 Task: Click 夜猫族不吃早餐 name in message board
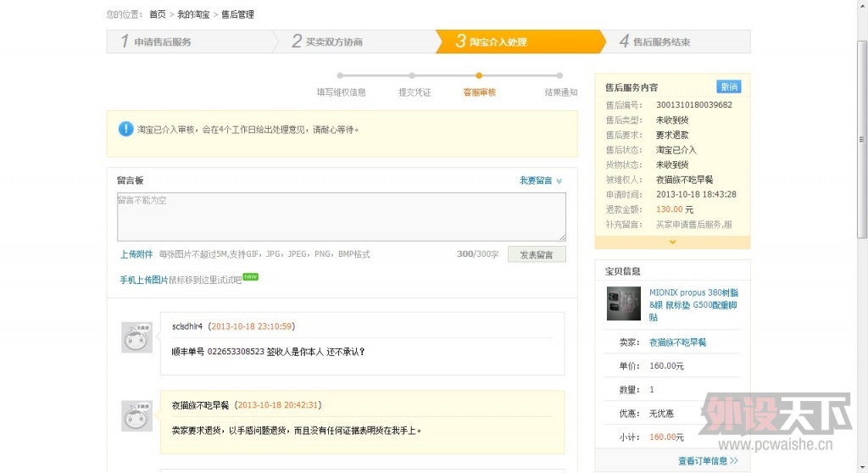click(200, 405)
